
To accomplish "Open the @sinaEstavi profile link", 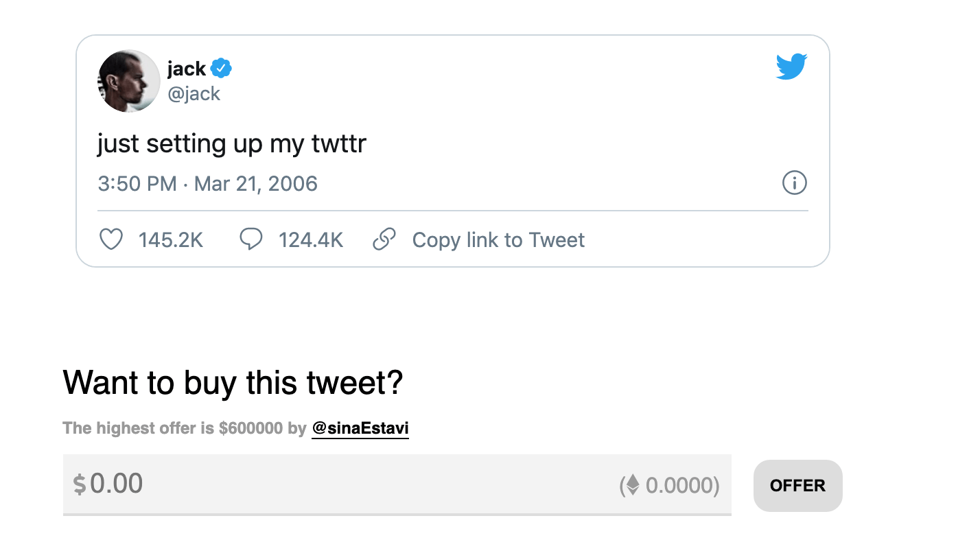I will pyautogui.click(x=360, y=429).
